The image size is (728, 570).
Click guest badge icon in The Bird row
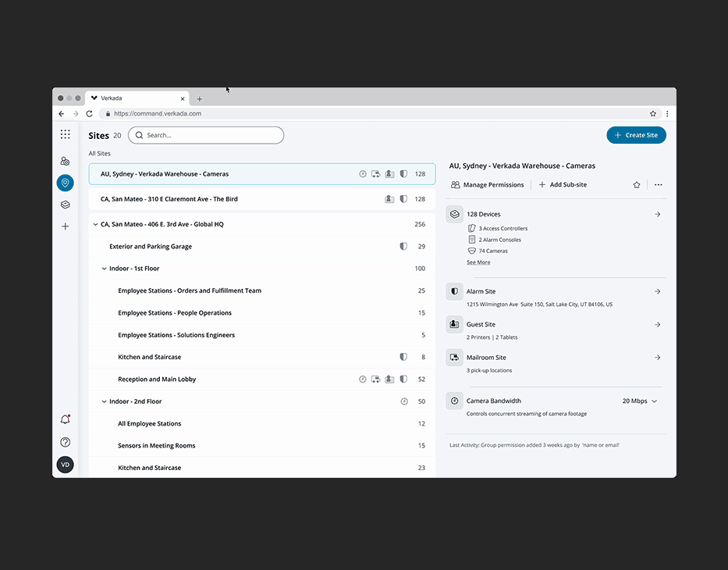point(389,199)
